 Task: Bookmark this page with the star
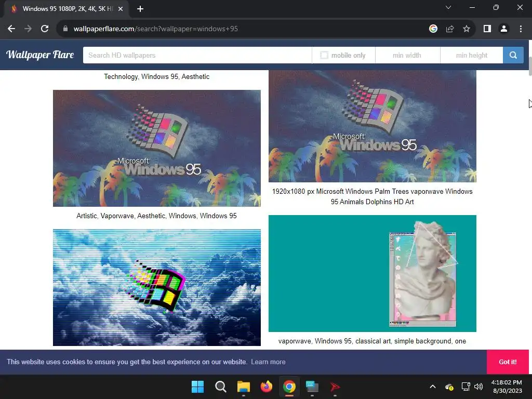pos(467,29)
